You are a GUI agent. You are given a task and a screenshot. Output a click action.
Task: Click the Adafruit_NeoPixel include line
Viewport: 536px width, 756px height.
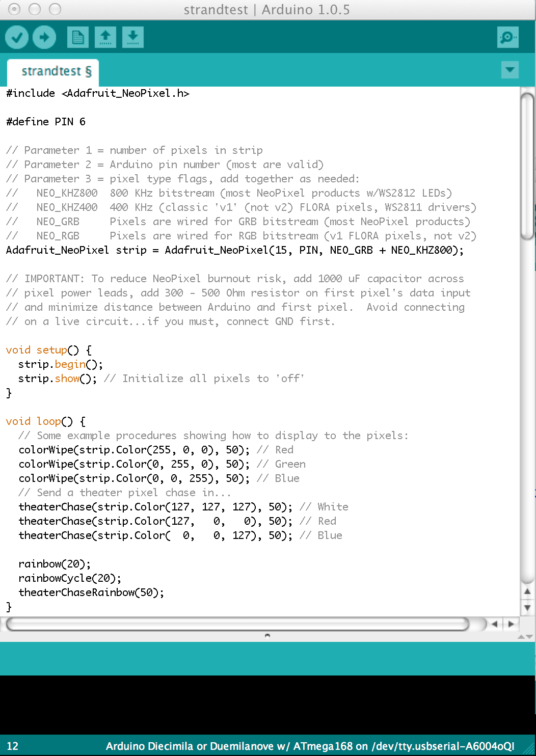point(97,93)
